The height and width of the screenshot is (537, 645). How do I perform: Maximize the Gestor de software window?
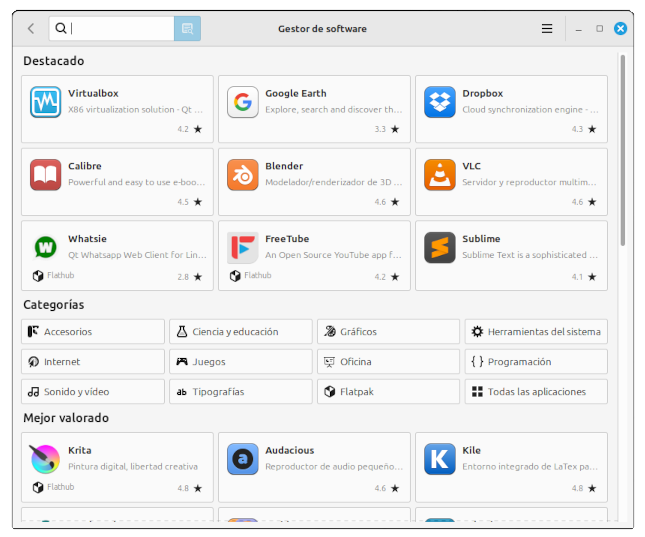(x=599, y=28)
